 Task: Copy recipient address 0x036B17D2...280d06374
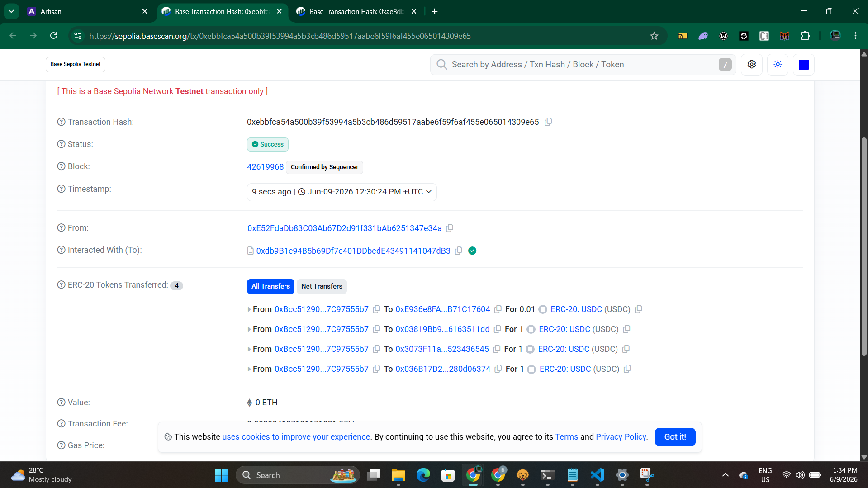[x=498, y=369]
